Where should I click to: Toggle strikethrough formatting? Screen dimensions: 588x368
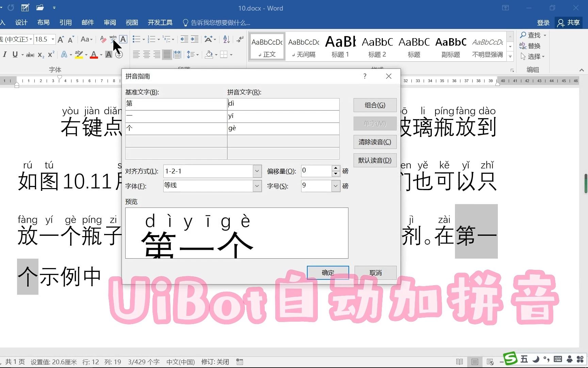(x=30, y=55)
